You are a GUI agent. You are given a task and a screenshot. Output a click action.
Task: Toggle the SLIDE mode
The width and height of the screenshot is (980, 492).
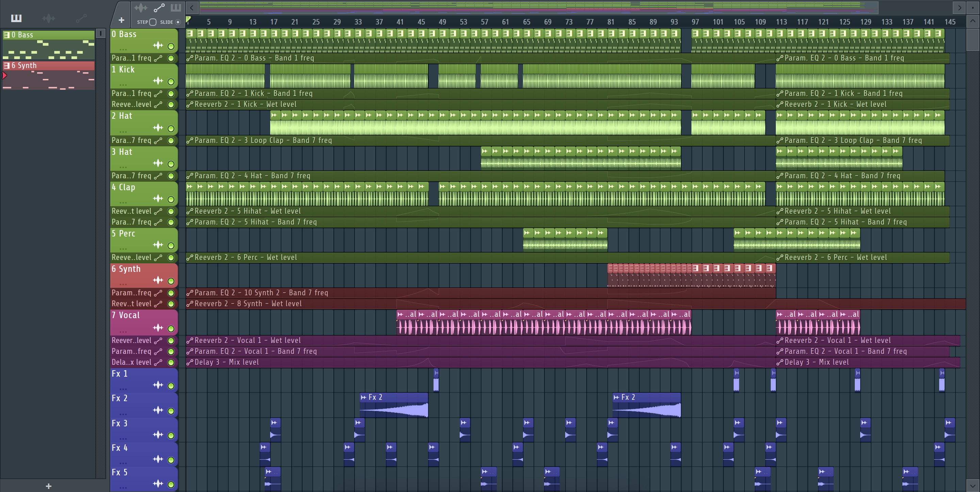pos(178,22)
